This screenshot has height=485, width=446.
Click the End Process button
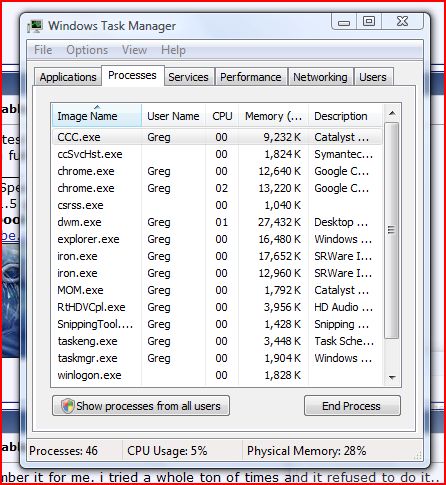[x=352, y=406]
